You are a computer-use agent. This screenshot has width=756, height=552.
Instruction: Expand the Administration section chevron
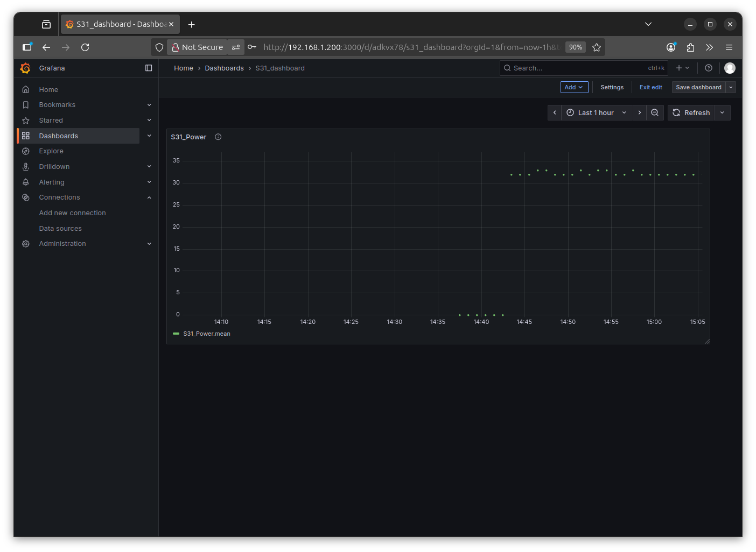[149, 244]
